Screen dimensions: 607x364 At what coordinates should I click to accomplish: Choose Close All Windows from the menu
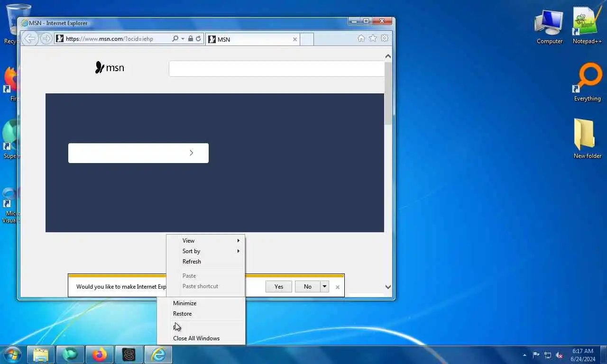click(x=201, y=338)
